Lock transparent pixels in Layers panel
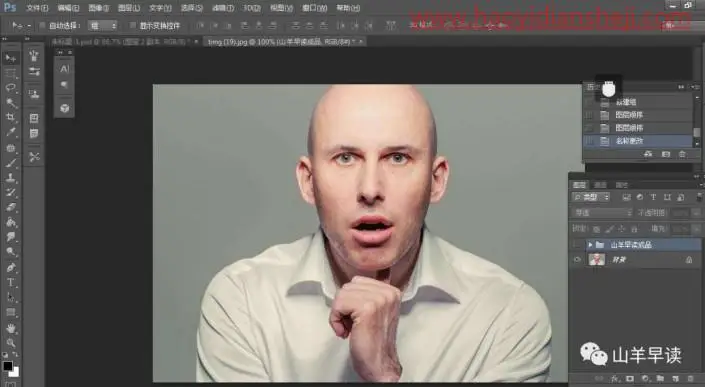The height and width of the screenshot is (387, 705). pos(597,229)
